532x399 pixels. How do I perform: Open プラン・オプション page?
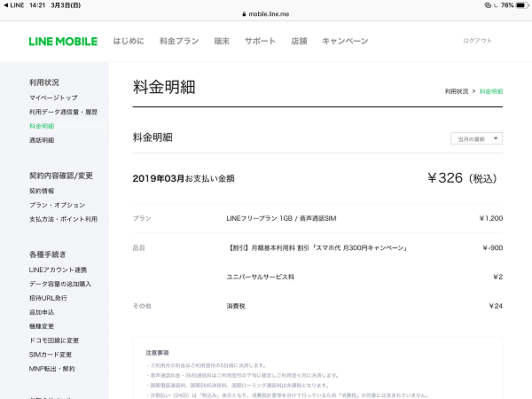click(x=57, y=205)
